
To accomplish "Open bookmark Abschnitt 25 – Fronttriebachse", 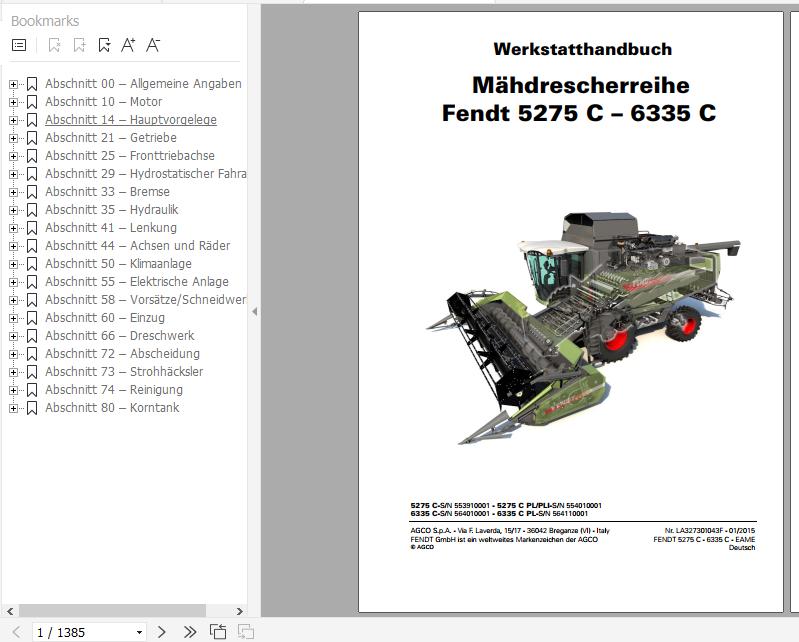I will point(130,155).
